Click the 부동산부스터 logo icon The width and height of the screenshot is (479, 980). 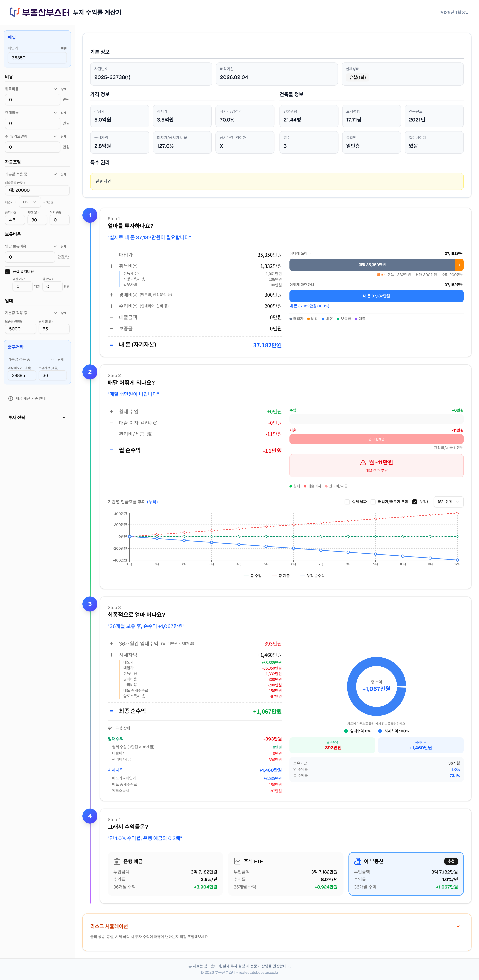(15, 12)
